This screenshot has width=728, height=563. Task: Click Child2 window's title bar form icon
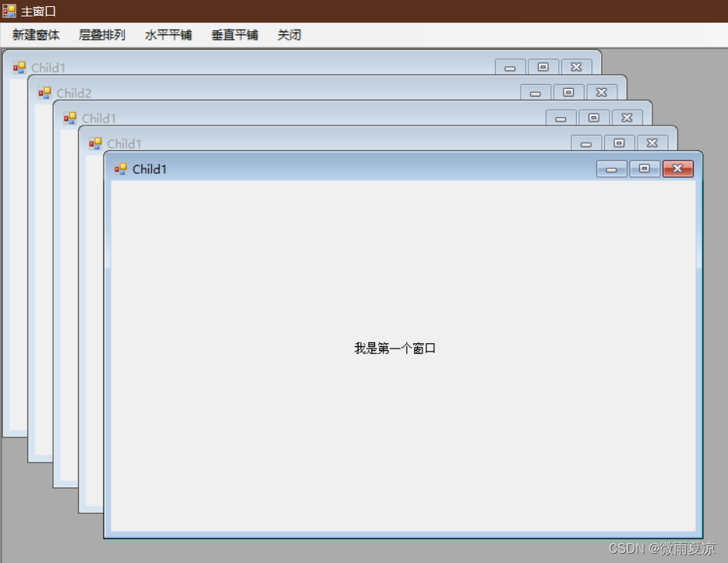44,92
